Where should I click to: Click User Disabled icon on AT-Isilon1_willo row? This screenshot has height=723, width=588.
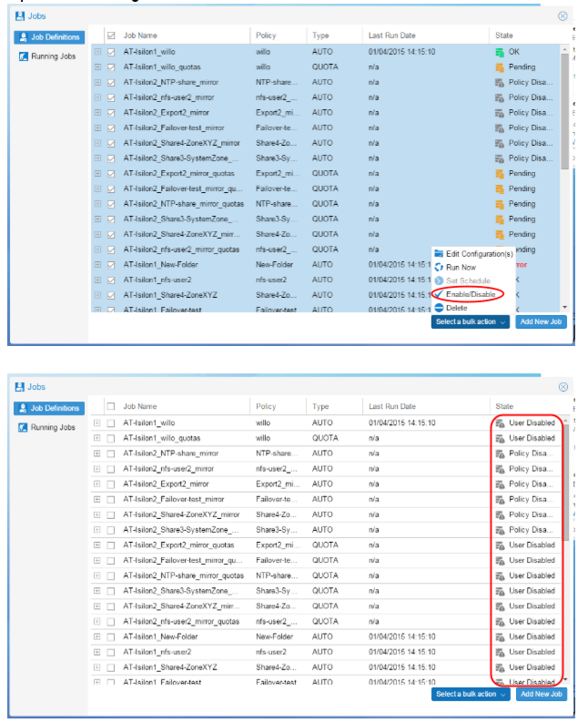click(500, 423)
